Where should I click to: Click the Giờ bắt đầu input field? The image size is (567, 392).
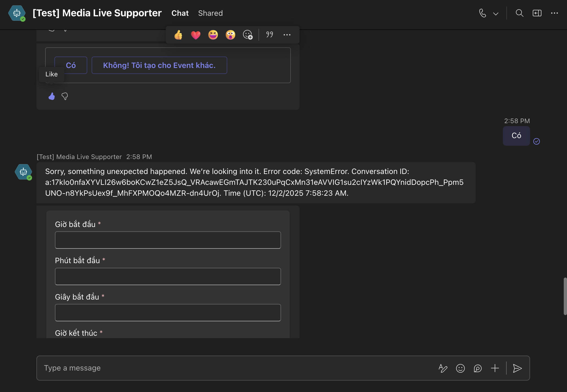[168, 240]
